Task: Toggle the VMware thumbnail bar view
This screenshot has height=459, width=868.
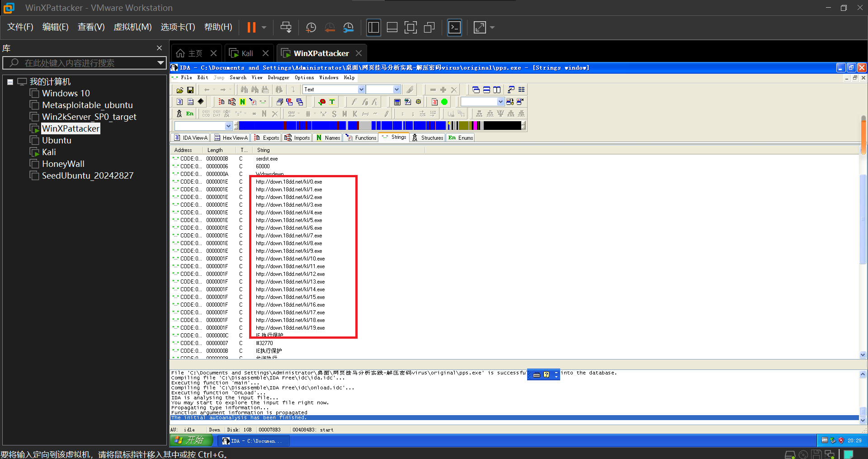Action: (x=392, y=28)
